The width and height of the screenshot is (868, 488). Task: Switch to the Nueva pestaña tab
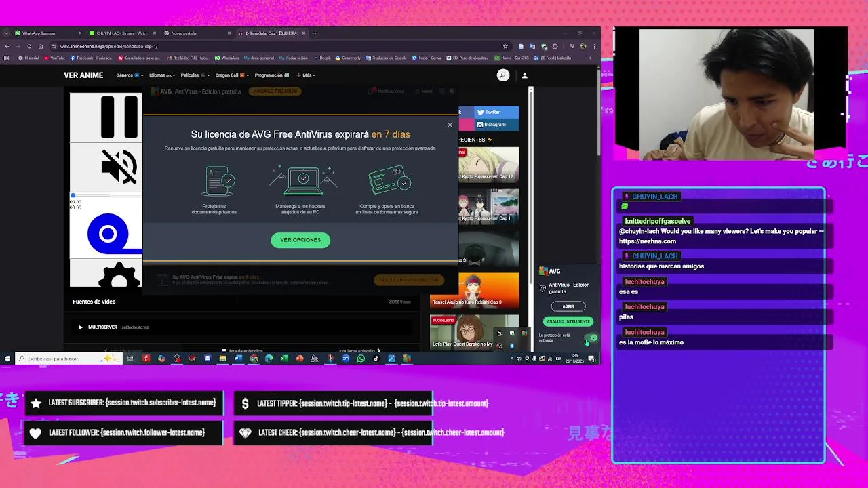tap(197, 33)
